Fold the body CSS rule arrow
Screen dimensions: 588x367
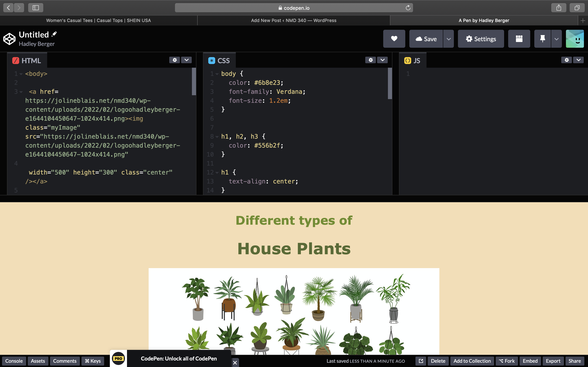tap(217, 74)
